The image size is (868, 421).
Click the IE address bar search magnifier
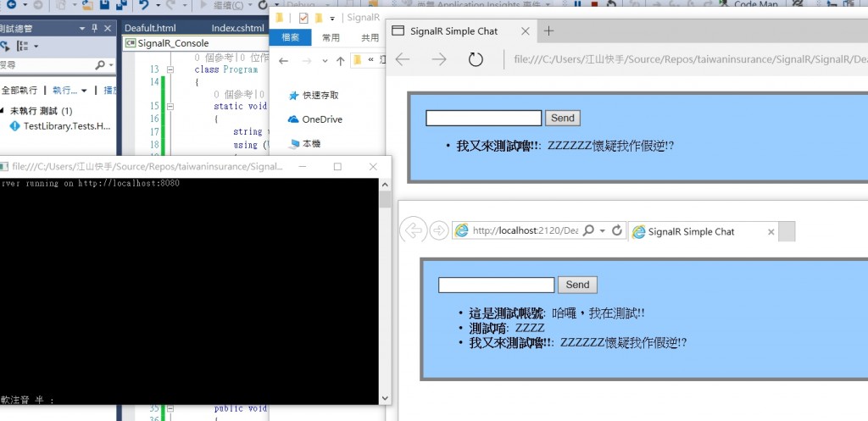[588, 230]
